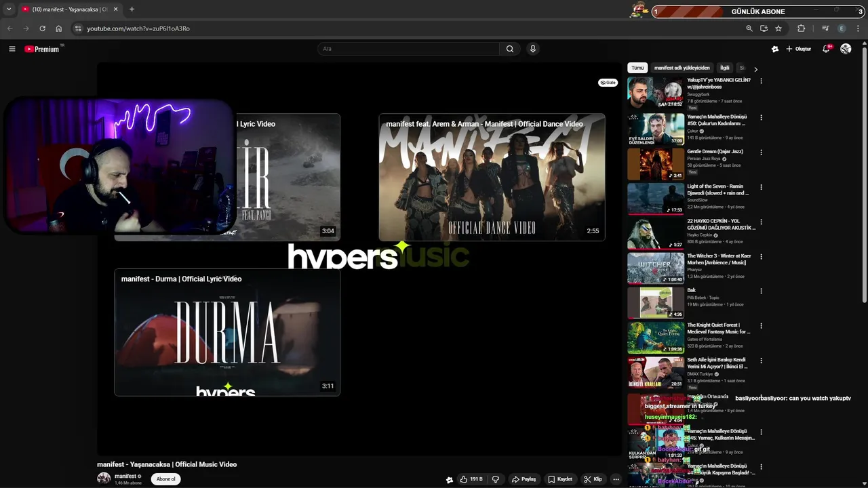This screenshot has width=868, height=488.
Task: Select the Tümü filter chip
Action: pyautogui.click(x=637, y=68)
